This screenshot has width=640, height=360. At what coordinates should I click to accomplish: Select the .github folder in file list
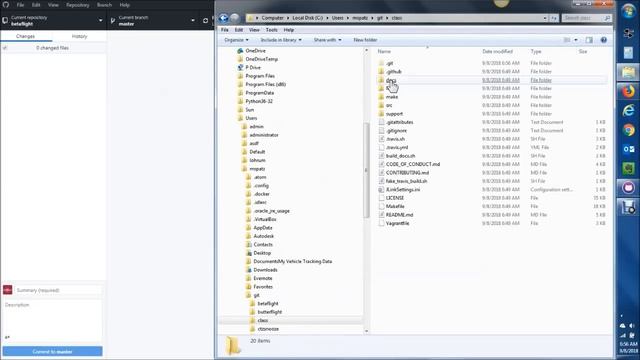[x=393, y=71]
